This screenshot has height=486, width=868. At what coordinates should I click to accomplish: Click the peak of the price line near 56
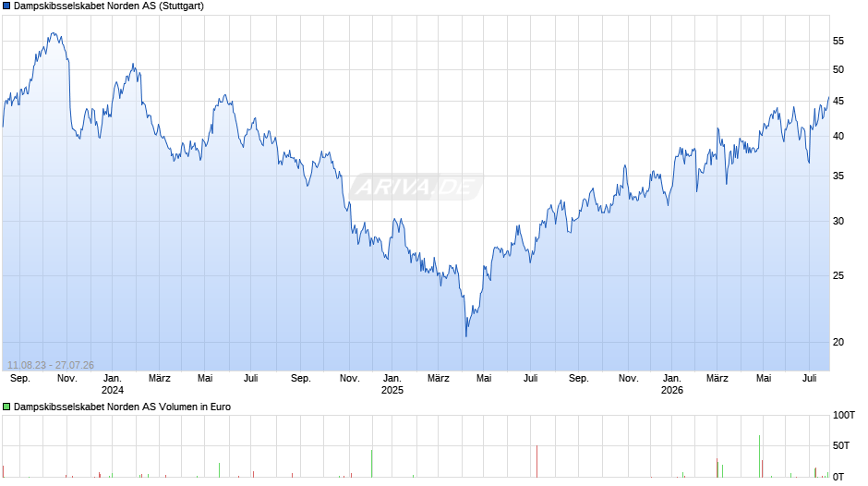coord(54,33)
